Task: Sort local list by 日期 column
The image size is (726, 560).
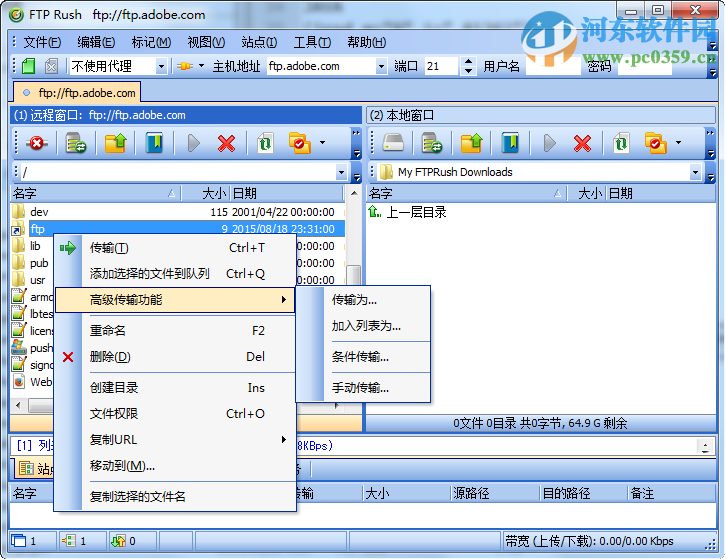Action: (661, 193)
